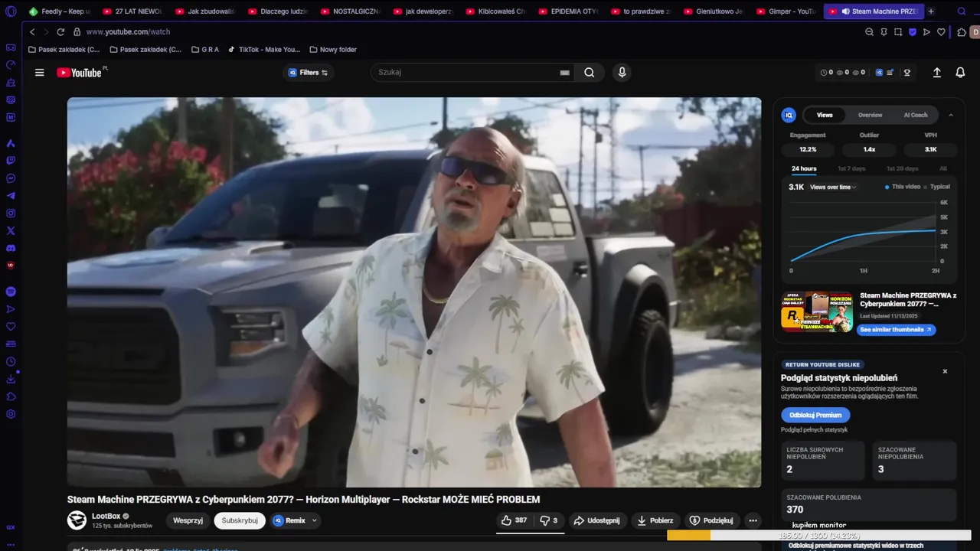Close the Return YouTube Dislike panel

pos(945,371)
